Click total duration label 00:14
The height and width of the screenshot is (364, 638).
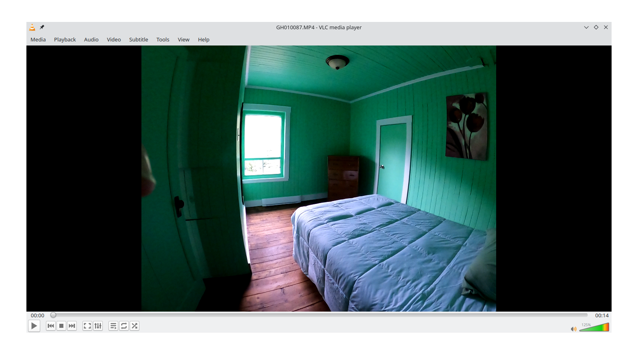pos(602,315)
